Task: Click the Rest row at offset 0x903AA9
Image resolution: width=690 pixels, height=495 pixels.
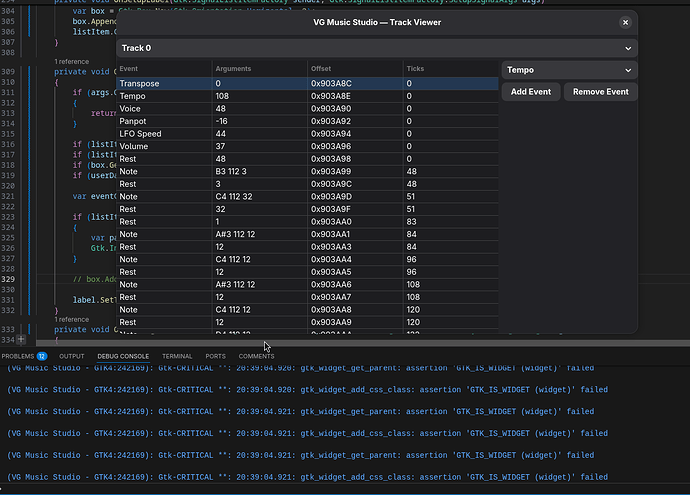Action: point(307,322)
